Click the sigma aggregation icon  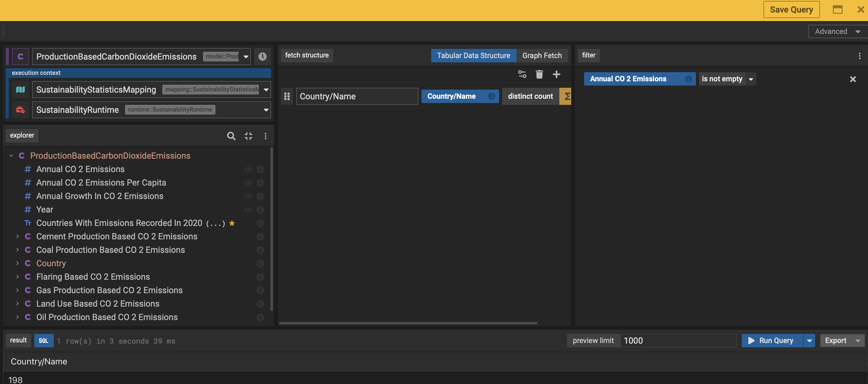coord(566,96)
